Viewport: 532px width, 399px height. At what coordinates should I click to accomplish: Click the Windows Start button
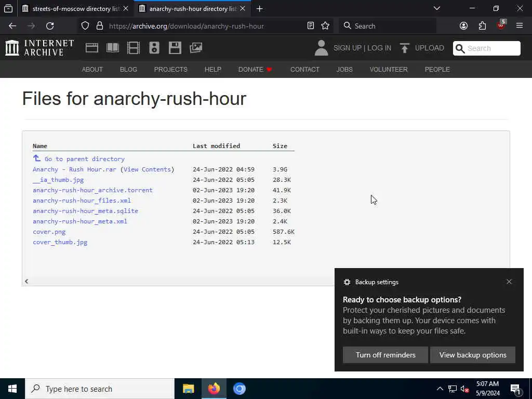12,389
